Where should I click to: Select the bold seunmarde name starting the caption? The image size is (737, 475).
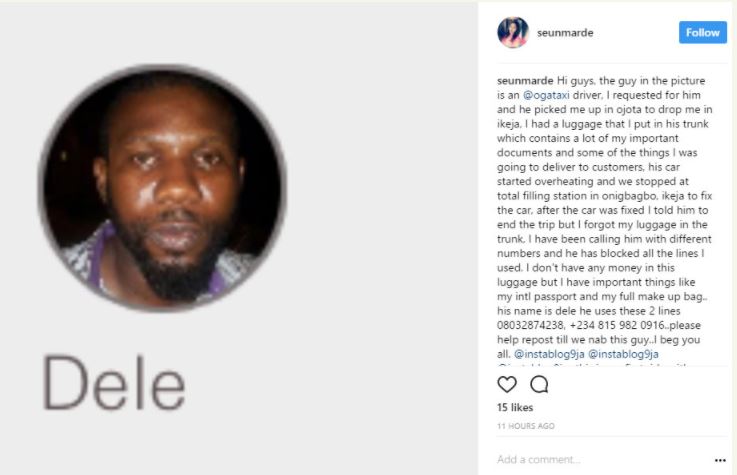pos(525,81)
